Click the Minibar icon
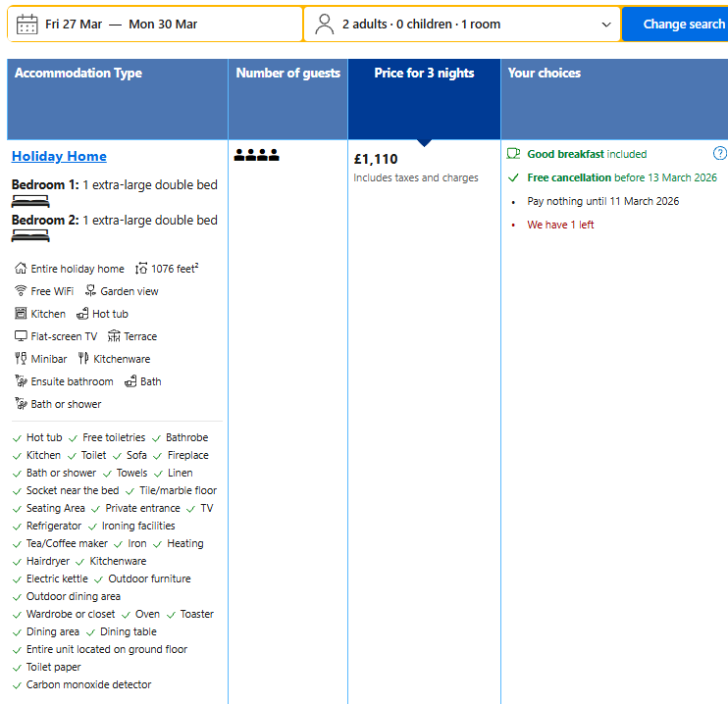728x704 pixels. (x=21, y=359)
